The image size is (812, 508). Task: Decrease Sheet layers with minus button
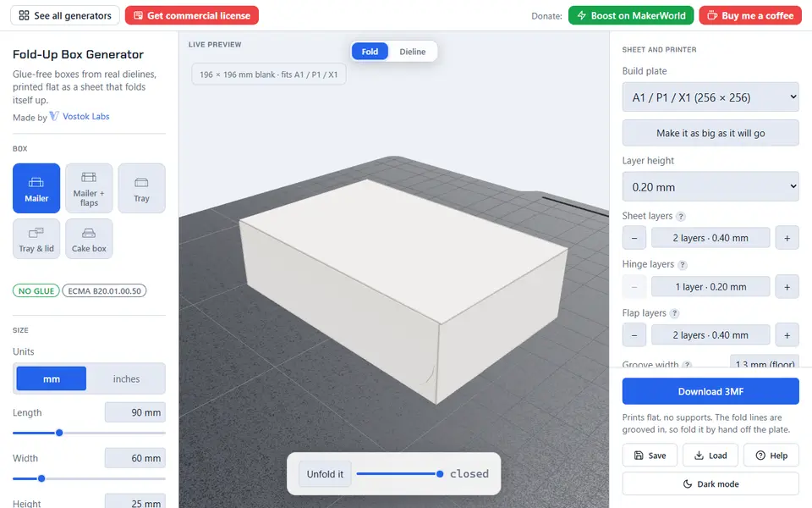[x=634, y=238]
